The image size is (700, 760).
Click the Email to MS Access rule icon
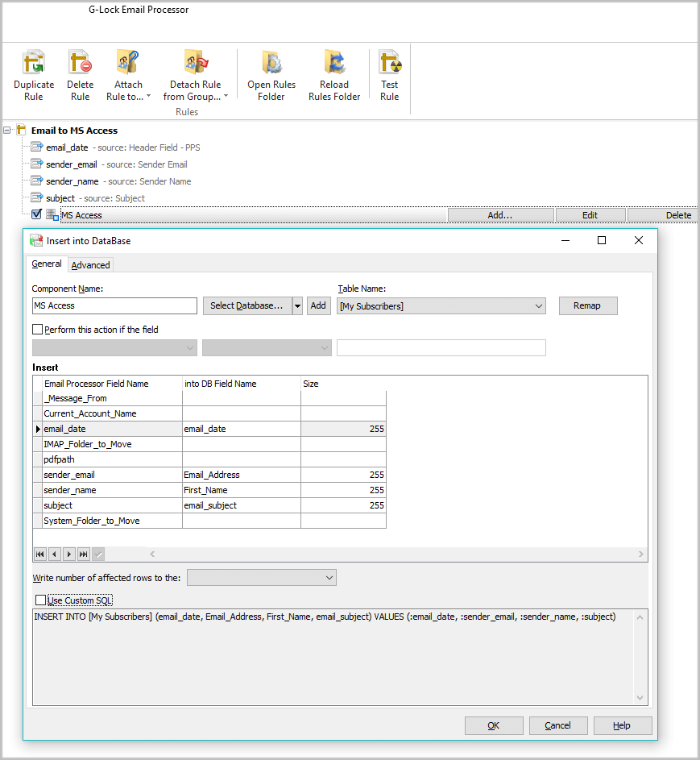(21, 130)
